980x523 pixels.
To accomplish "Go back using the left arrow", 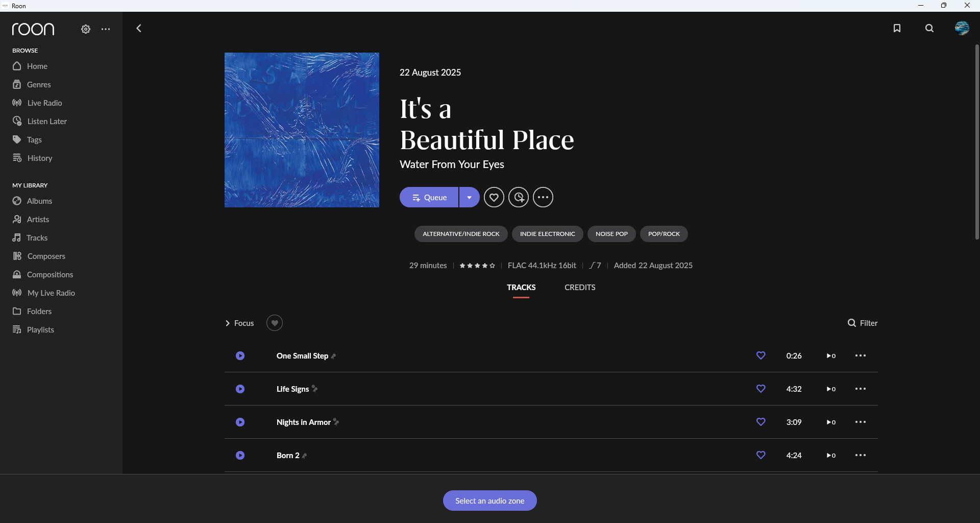I will point(139,29).
